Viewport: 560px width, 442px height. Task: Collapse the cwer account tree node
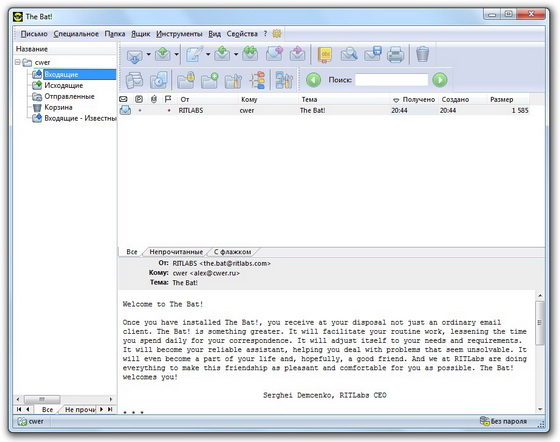18,62
